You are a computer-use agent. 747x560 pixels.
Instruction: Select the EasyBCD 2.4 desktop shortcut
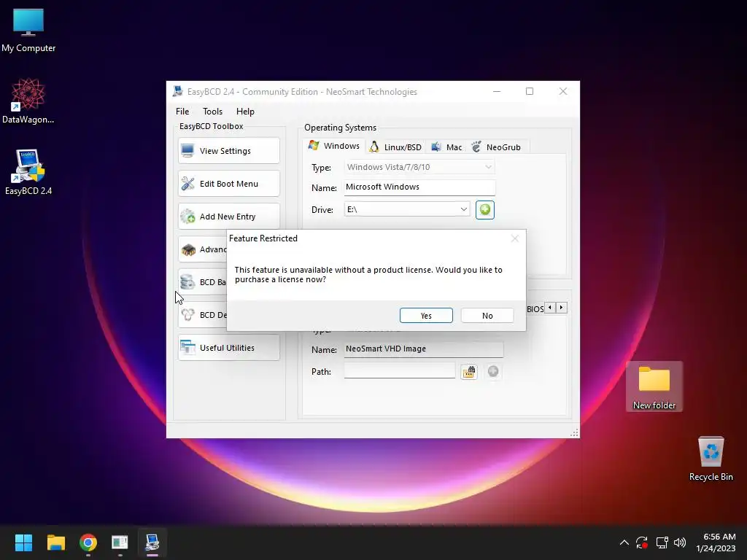(x=28, y=172)
